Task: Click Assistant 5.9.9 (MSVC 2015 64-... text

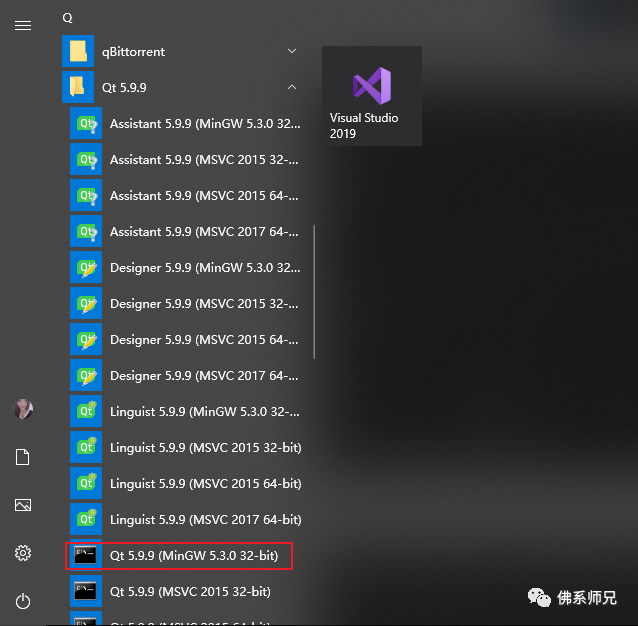Action: pos(204,196)
